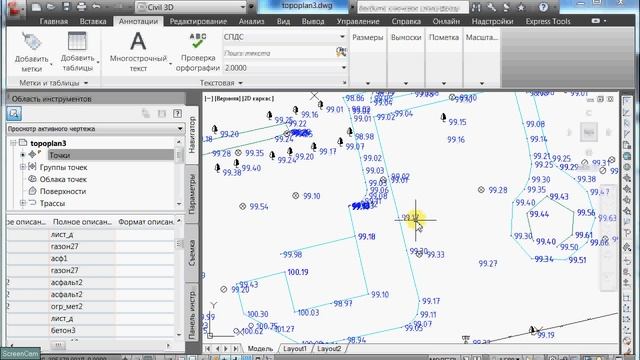Expand the Метки и таблицы panel
The height and width of the screenshot is (360, 640).
pos(53,83)
